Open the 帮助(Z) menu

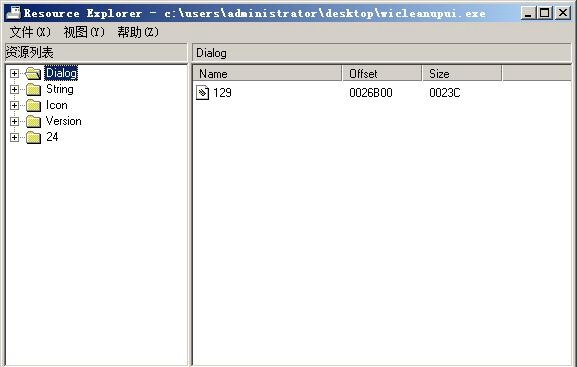(138, 32)
